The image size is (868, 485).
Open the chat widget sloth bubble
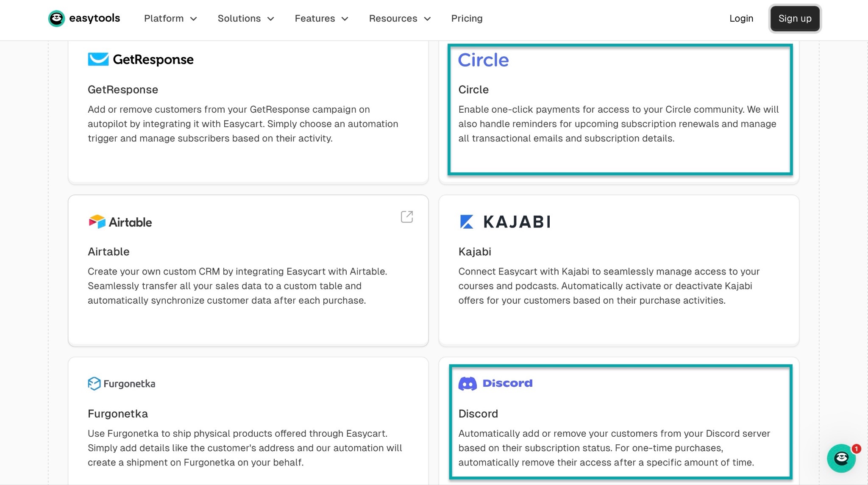pos(841,458)
